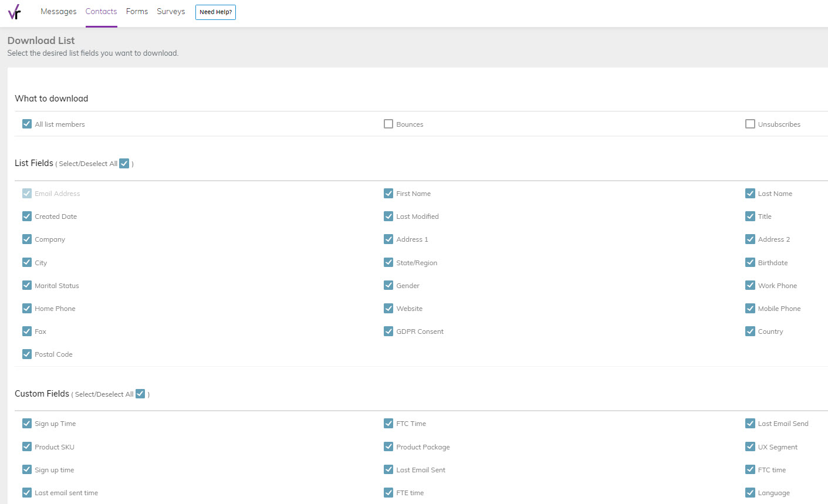
Task: Untick the Fax checkbox
Action: coord(27,331)
